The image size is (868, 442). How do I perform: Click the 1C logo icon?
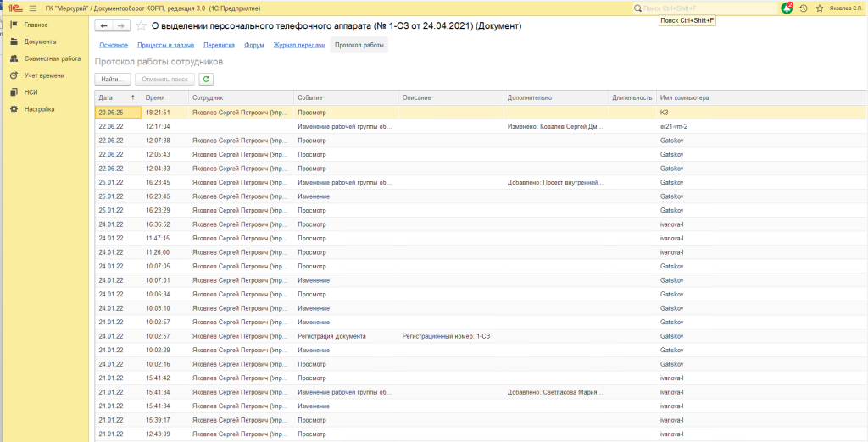[14, 8]
